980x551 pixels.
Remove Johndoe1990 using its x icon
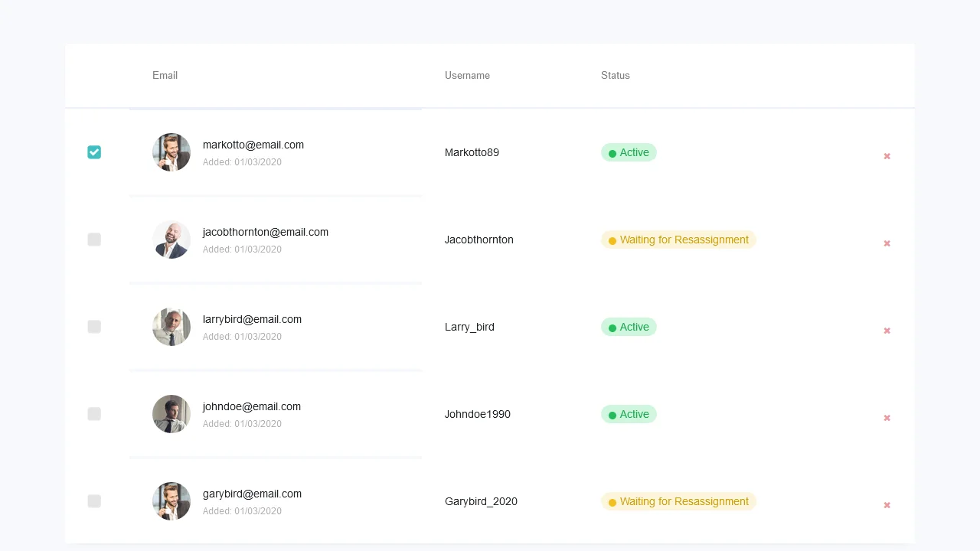[x=887, y=418]
